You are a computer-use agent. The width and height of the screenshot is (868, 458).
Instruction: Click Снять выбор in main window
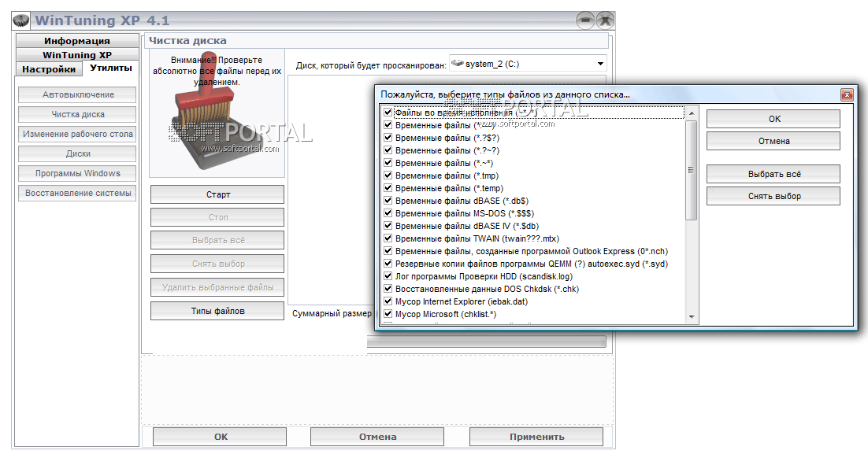[x=217, y=264]
